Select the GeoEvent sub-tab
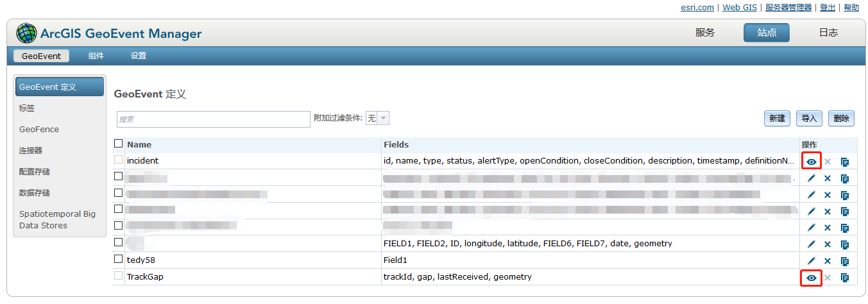Screen dimensions: 868x304 (x=41, y=56)
